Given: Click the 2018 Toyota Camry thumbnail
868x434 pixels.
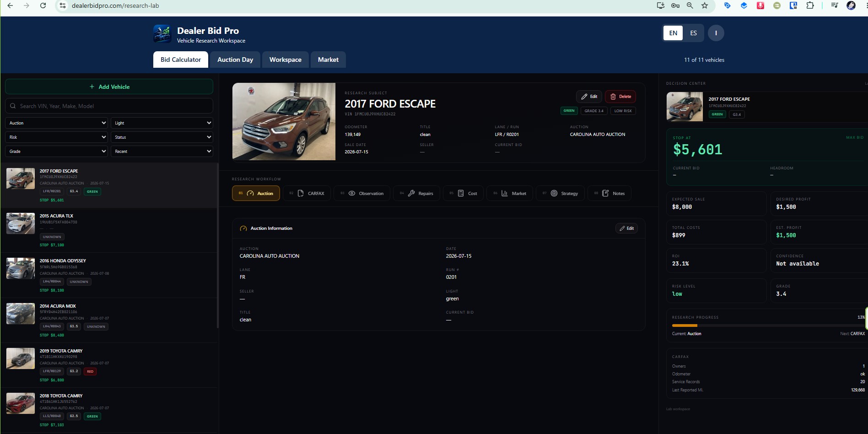Looking at the screenshot, I should click(x=21, y=403).
